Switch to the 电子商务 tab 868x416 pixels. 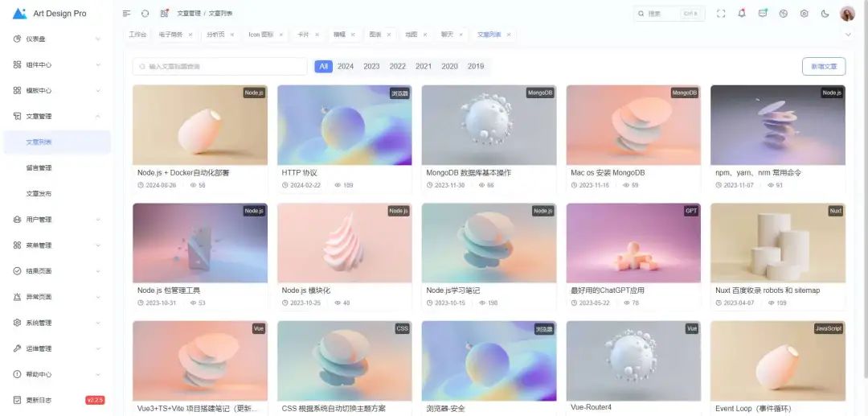pos(170,35)
